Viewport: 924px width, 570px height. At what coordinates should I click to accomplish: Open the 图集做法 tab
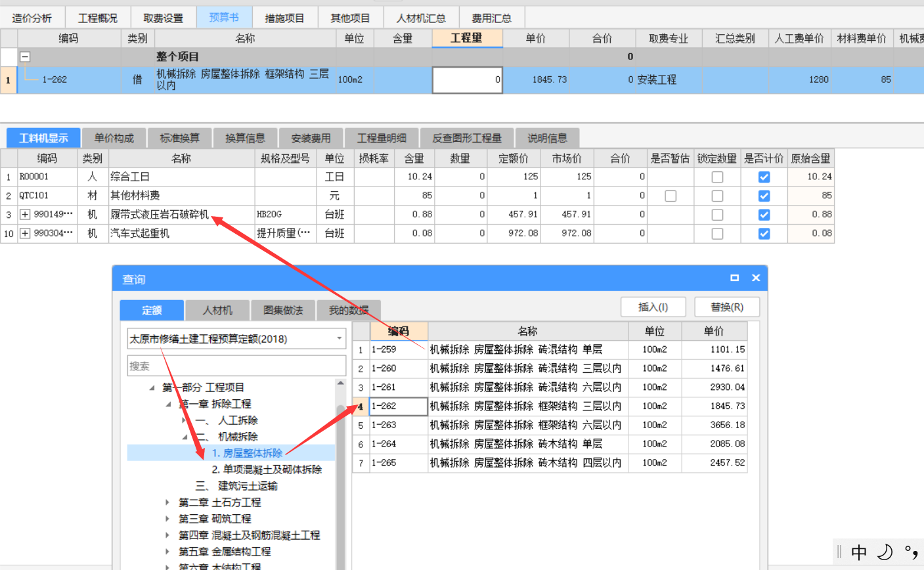(x=283, y=310)
